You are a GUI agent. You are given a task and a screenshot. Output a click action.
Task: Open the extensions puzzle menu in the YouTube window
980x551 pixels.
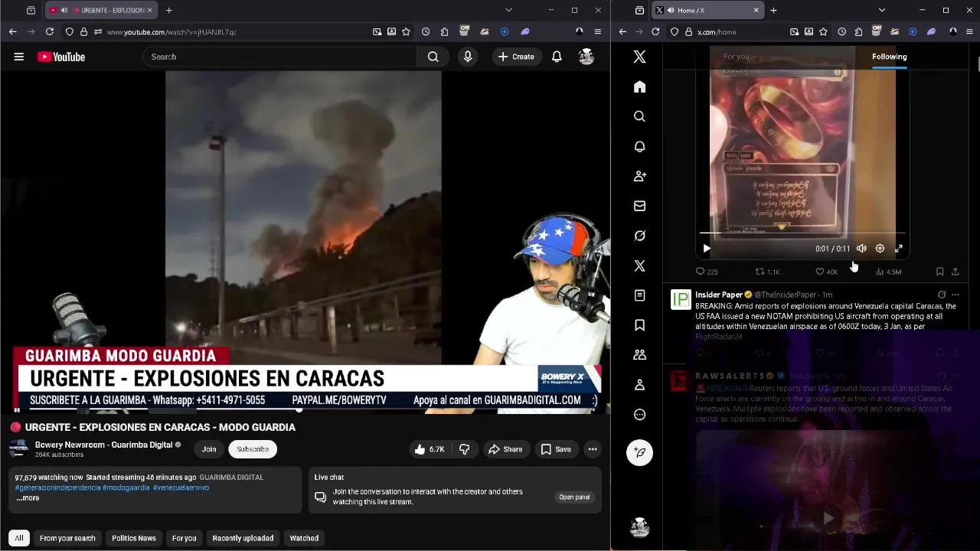pos(444,31)
